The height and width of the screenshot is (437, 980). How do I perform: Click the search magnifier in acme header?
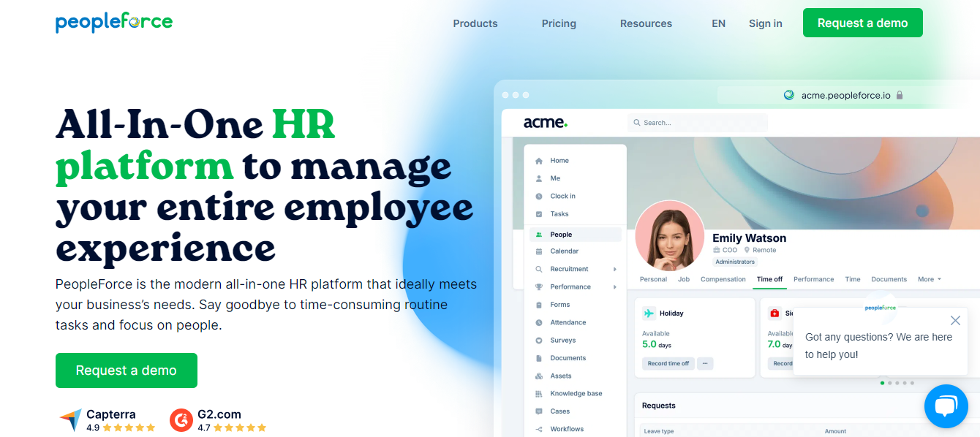637,123
